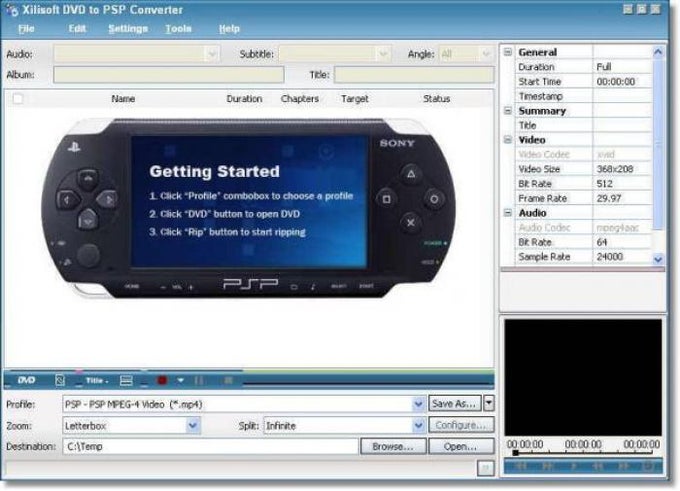Open the Help menu

(229, 29)
